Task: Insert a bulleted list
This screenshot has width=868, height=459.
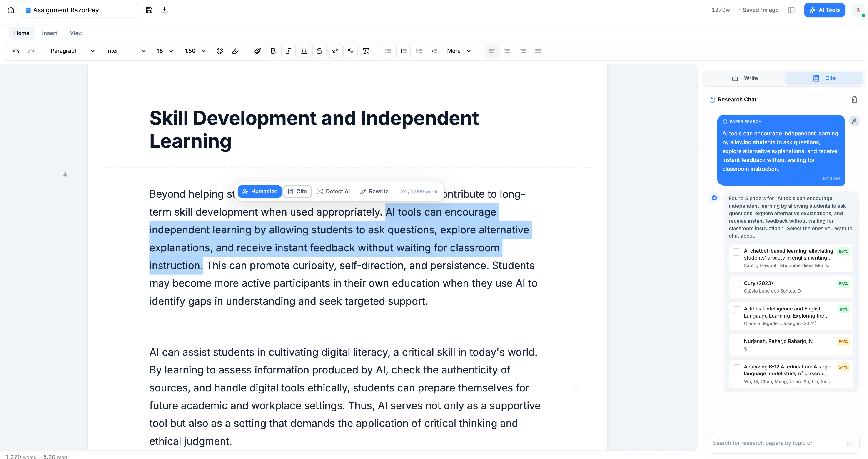Action: (388, 51)
